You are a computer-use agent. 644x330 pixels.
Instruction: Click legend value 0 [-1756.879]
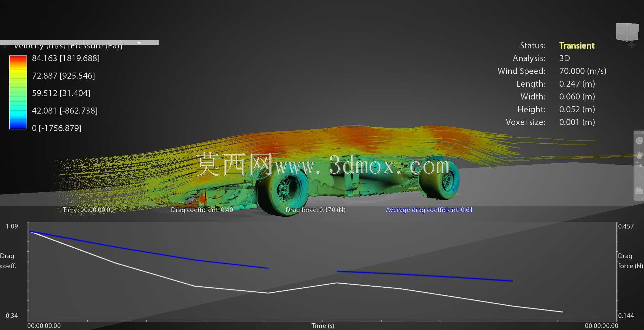(x=56, y=128)
